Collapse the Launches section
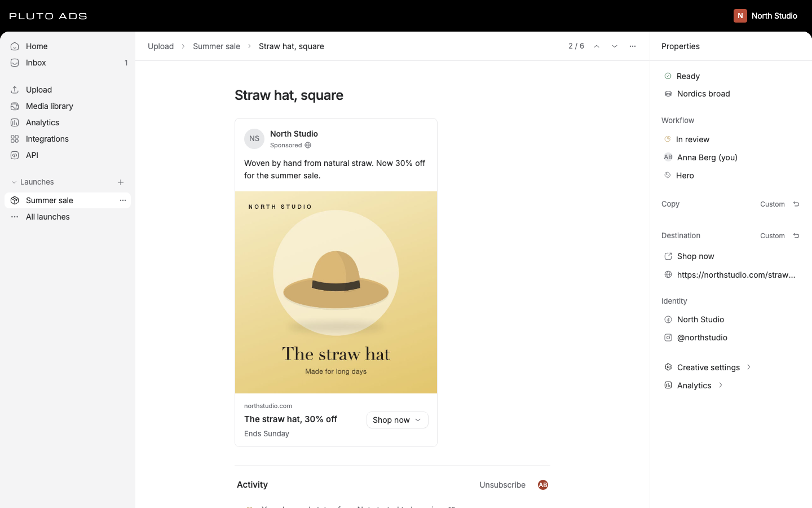 pos(14,182)
